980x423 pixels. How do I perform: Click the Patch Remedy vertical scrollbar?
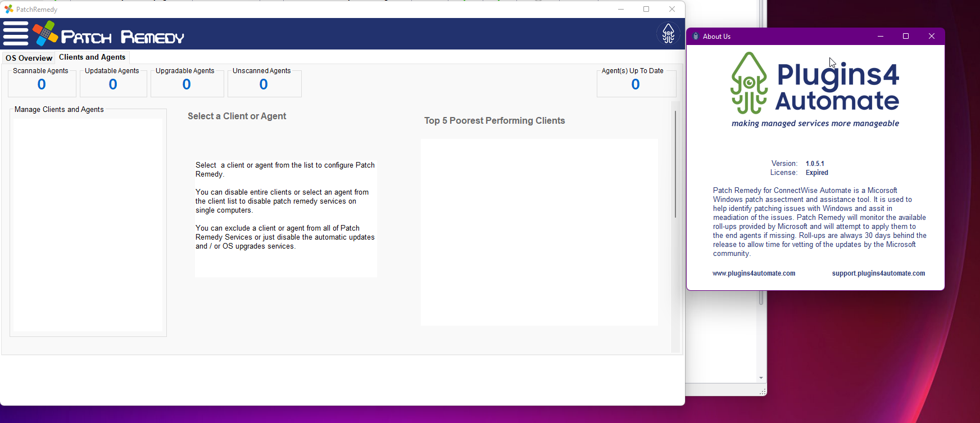(675, 164)
